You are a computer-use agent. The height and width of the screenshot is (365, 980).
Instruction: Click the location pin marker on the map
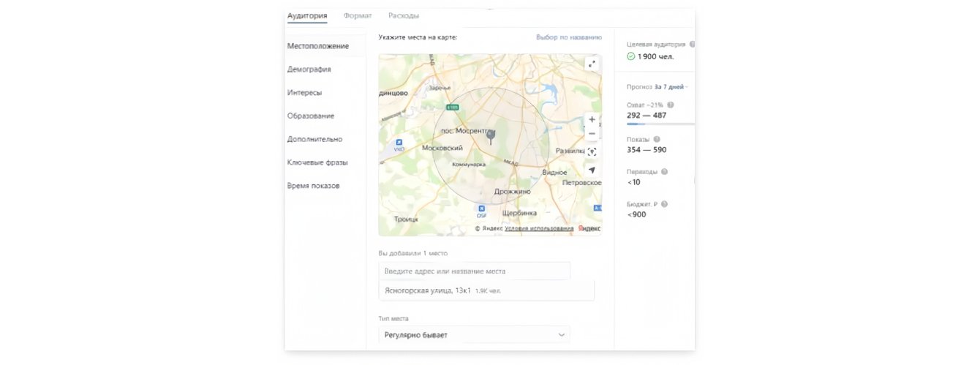coord(491,136)
